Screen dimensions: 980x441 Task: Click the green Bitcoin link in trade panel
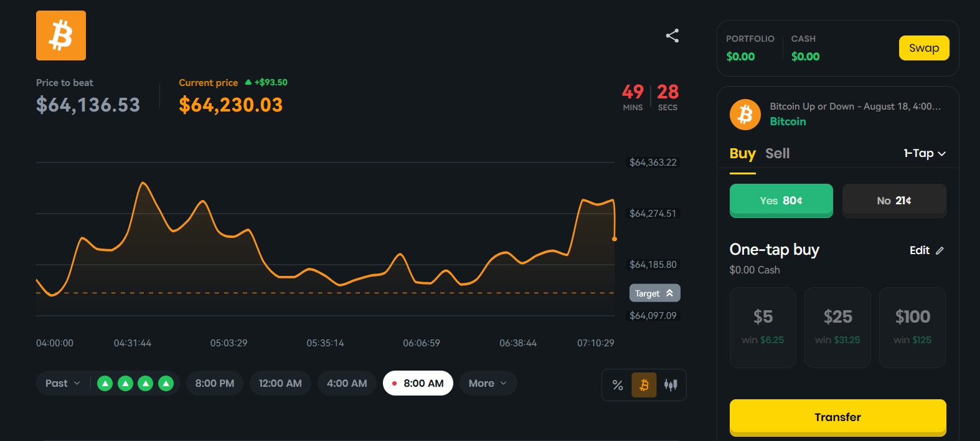click(788, 121)
